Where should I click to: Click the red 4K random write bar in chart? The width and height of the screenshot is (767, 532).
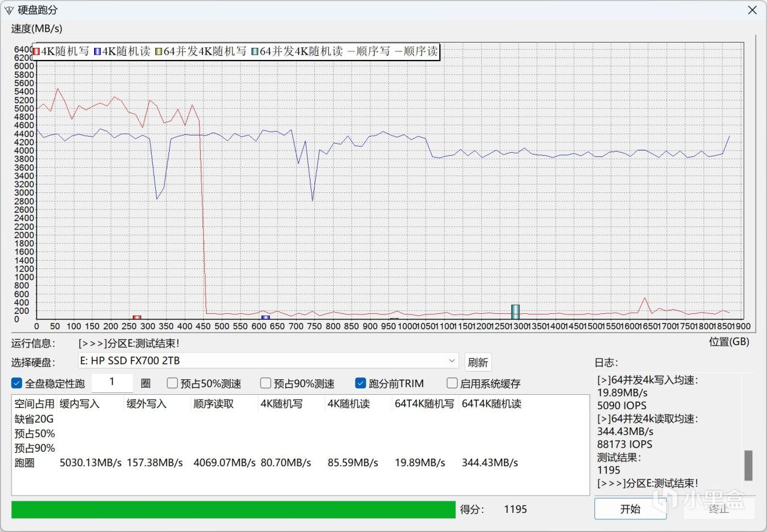point(137,318)
